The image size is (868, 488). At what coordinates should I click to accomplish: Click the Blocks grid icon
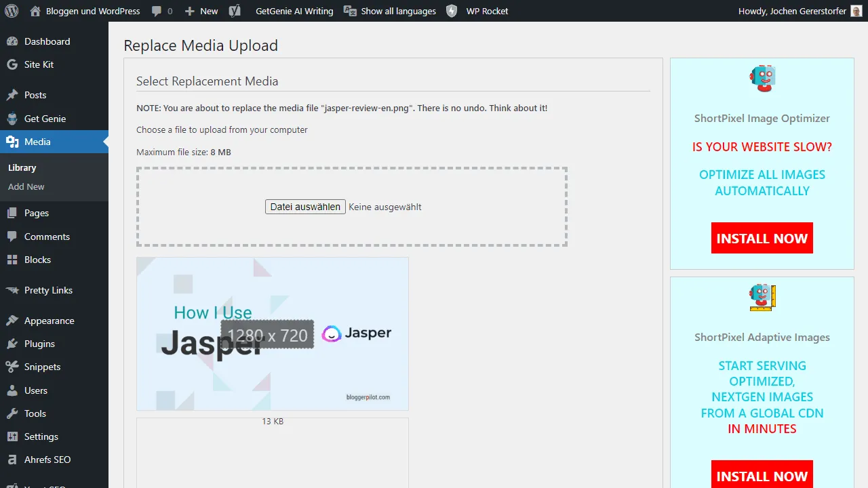click(x=12, y=260)
